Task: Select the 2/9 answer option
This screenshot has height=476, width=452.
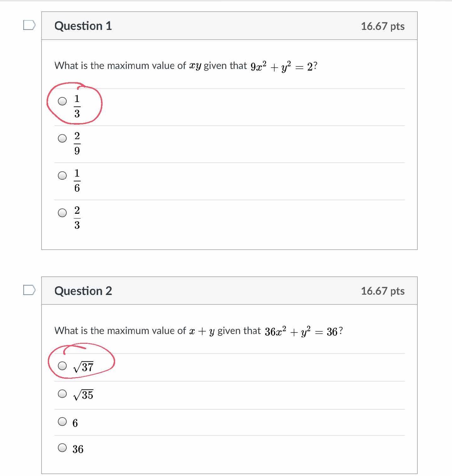Action: click(x=62, y=138)
